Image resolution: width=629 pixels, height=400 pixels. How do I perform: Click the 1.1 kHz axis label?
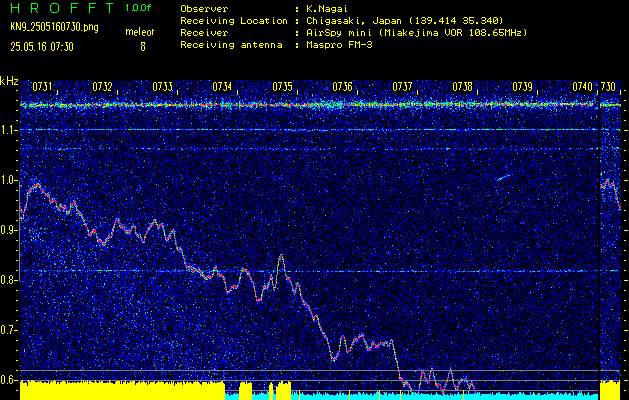(x=9, y=130)
